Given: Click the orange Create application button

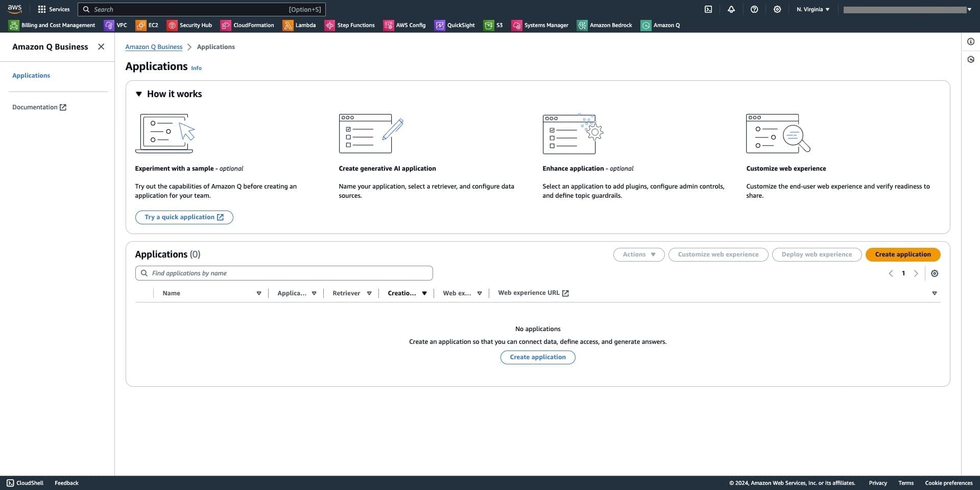Looking at the screenshot, I should coord(902,254).
